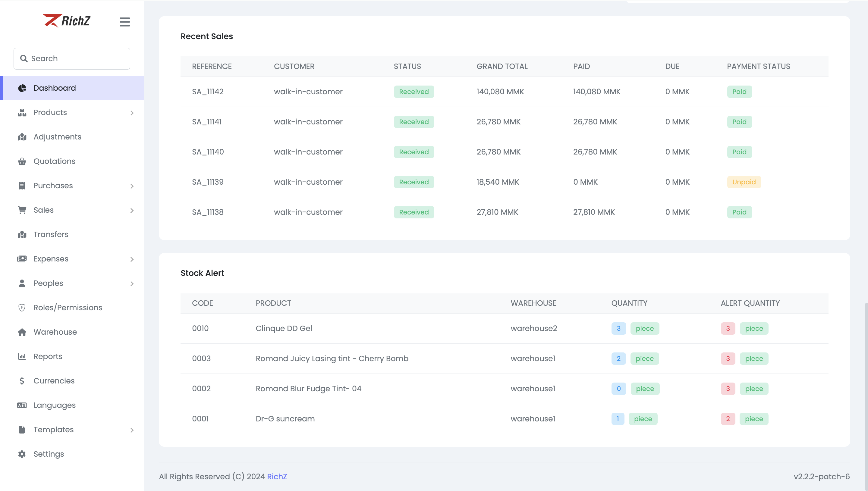Click the Unpaid badge for SA_11139
This screenshot has height=491, width=868.
pos(744,182)
